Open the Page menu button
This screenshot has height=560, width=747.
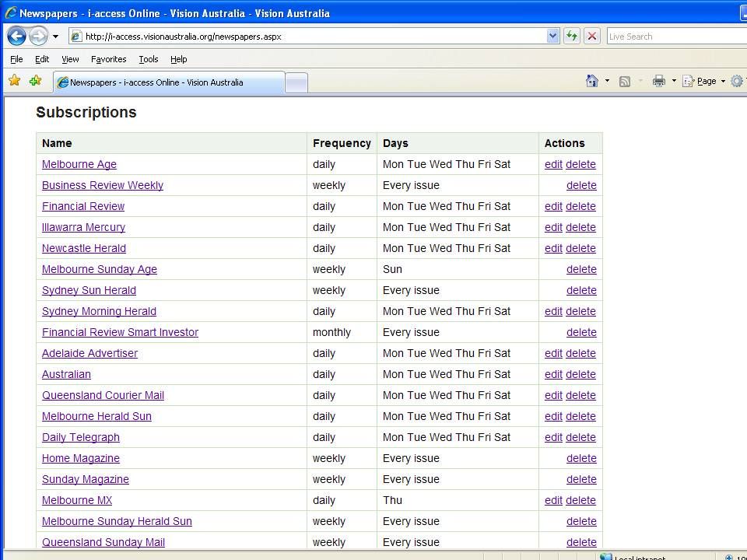(x=703, y=82)
